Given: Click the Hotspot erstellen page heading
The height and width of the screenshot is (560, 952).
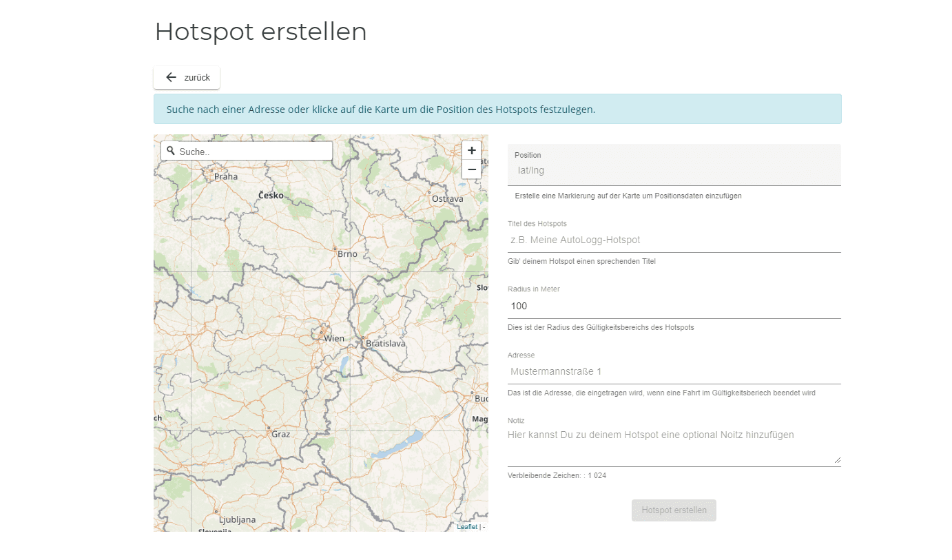Looking at the screenshot, I should tap(260, 32).
